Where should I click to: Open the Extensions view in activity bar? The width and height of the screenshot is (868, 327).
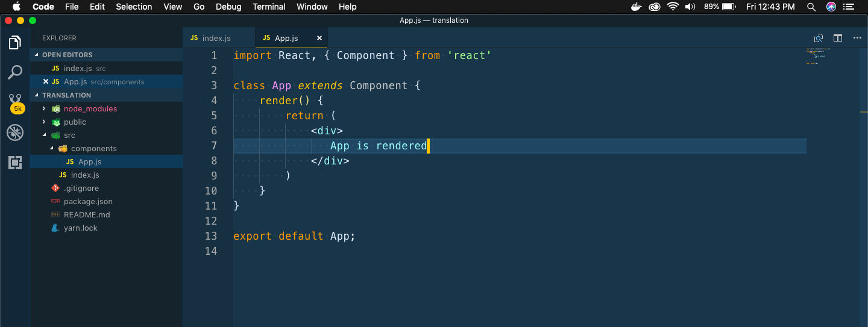tap(15, 163)
